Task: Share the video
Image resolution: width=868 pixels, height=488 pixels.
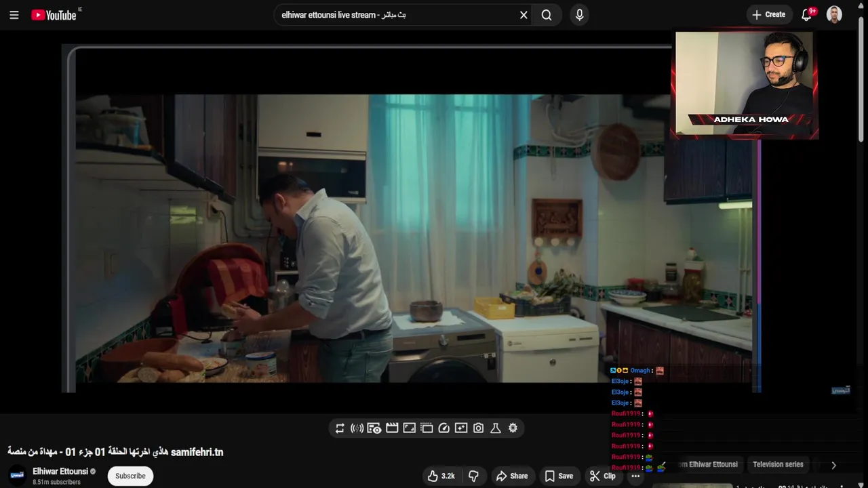Action: point(512,476)
